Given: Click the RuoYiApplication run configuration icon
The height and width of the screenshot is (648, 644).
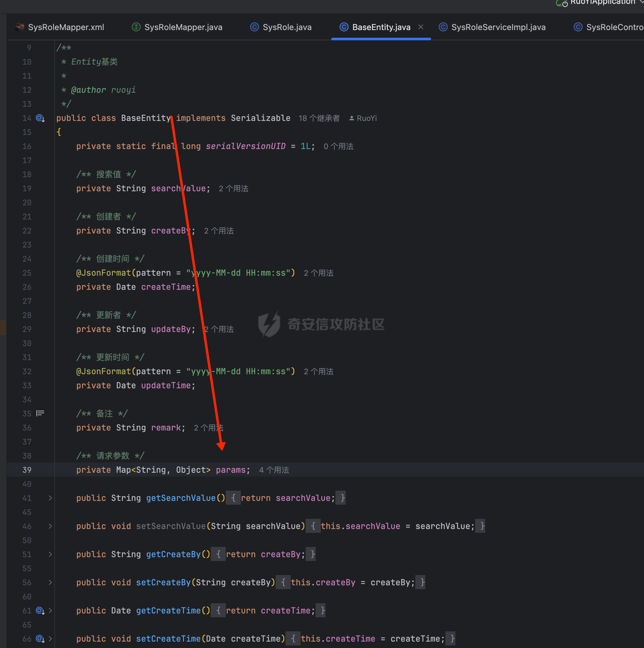Looking at the screenshot, I should click(x=562, y=3).
